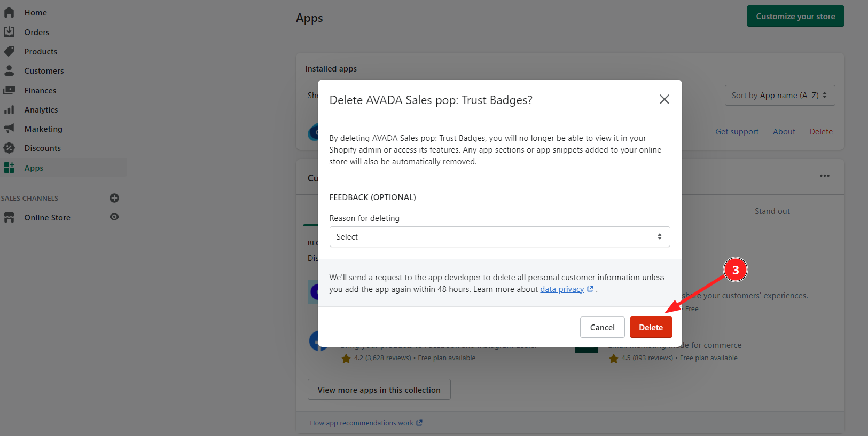The height and width of the screenshot is (436, 868).
Task: Click external link icon beside data privacy
Action: 590,289
